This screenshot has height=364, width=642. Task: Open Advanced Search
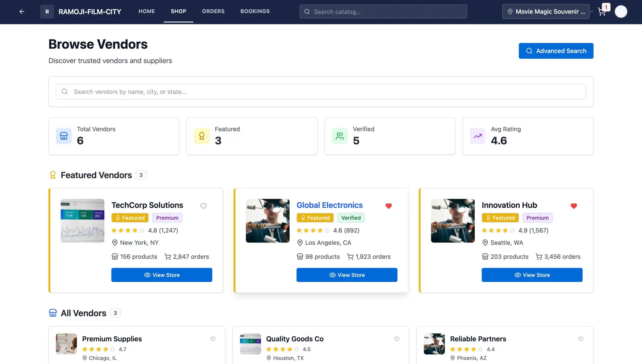click(556, 51)
